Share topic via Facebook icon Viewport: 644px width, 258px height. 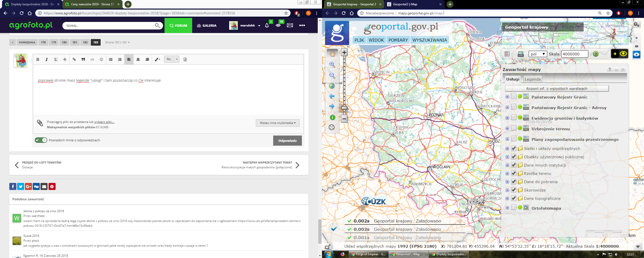coord(13,186)
